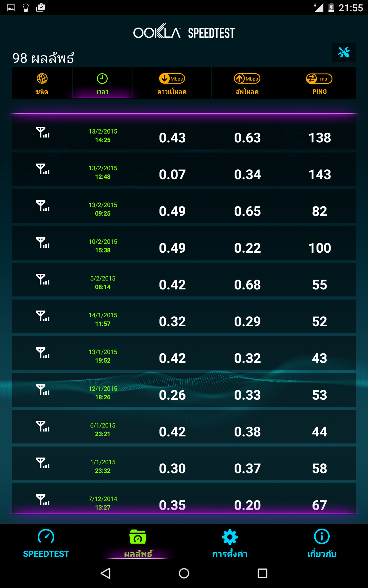Open Android recent apps square button
This screenshot has height=588, width=368.
pos(262,573)
